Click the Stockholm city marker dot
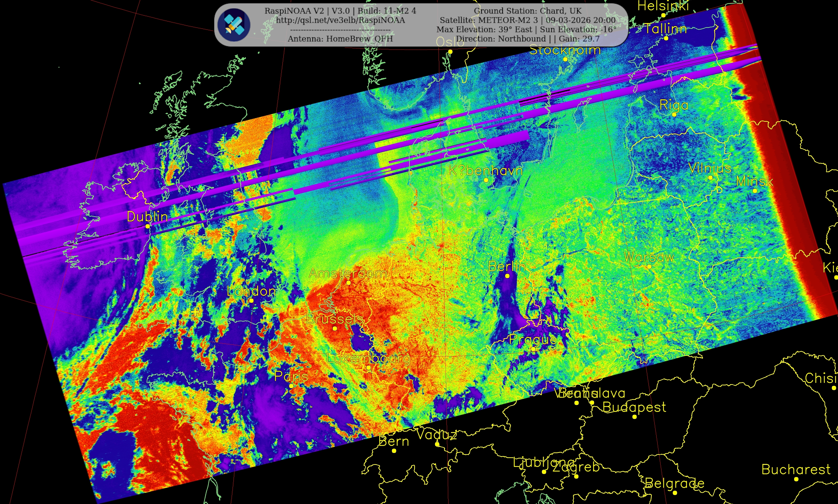The height and width of the screenshot is (504, 838). pyautogui.click(x=565, y=59)
